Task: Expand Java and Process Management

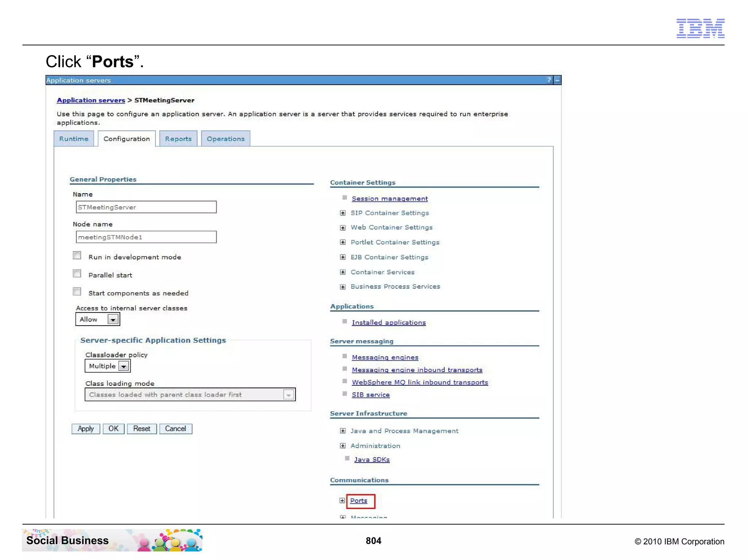Action: [343, 431]
